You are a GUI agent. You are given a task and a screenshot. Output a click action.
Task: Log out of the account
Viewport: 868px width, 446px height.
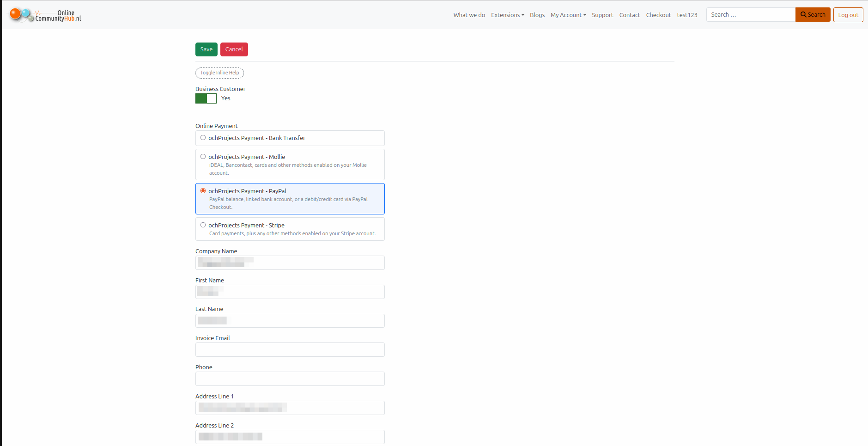pos(848,15)
